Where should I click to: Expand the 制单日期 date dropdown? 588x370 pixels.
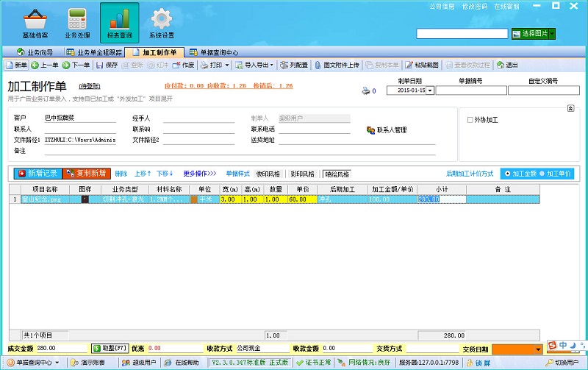coord(430,91)
